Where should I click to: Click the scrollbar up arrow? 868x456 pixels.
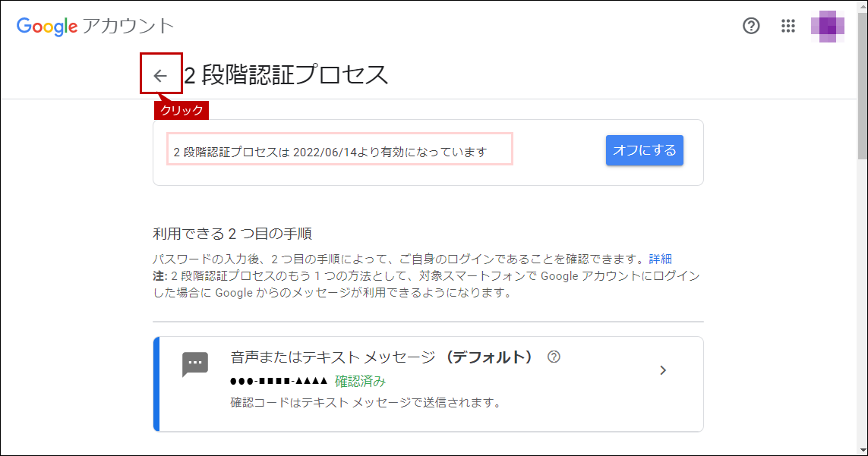tap(862, 5)
